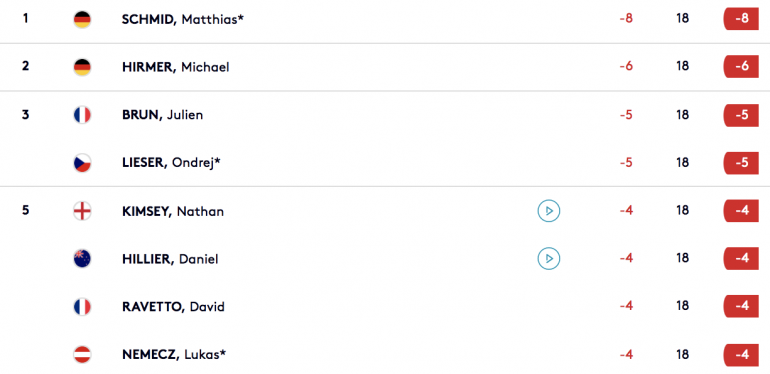Click the red -6 score badge

tap(742, 66)
